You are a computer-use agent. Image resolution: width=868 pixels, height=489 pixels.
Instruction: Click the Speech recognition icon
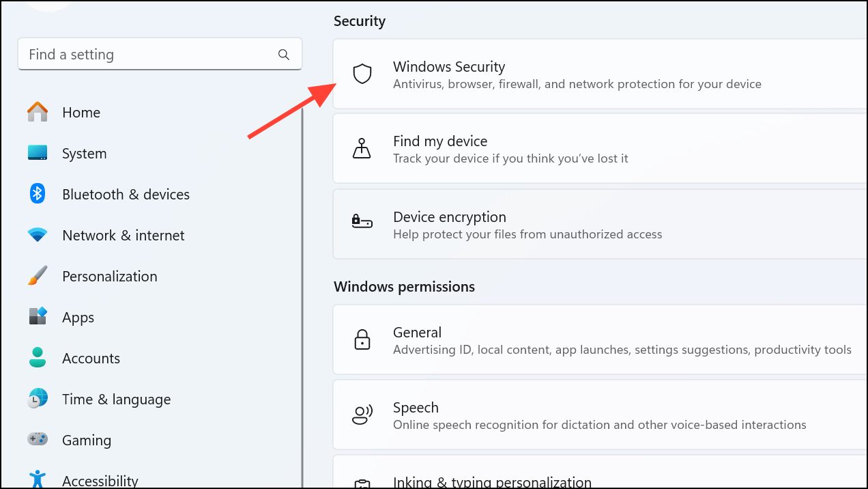(362, 415)
